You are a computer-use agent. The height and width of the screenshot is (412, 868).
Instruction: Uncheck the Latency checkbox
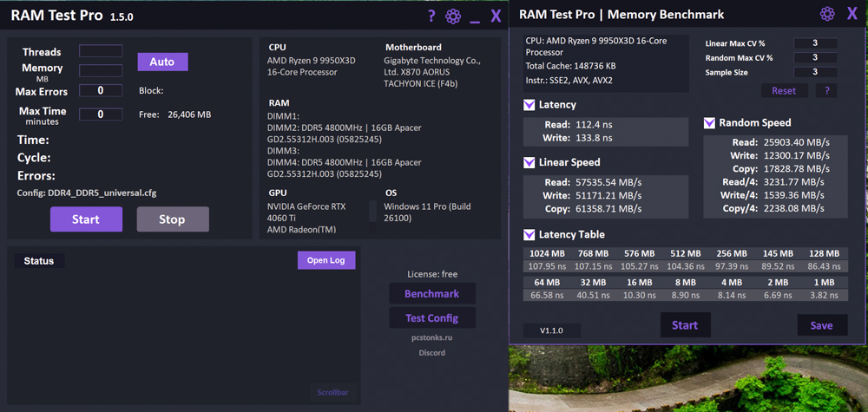(x=529, y=105)
